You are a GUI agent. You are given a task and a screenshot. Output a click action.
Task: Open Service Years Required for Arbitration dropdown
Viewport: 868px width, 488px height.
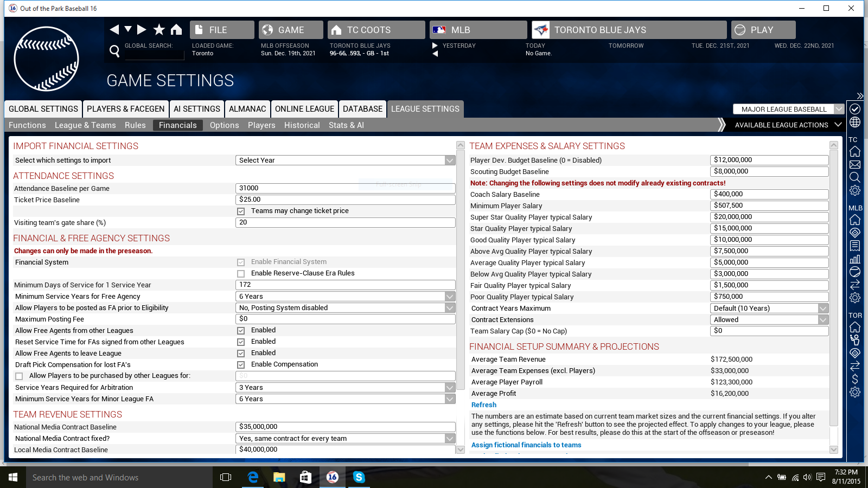(345, 388)
